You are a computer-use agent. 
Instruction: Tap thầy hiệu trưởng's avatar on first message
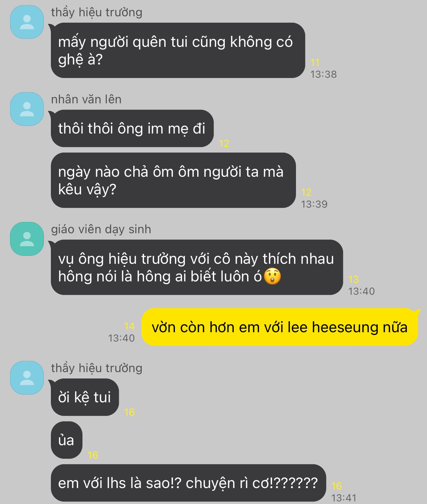coord(27,22)
